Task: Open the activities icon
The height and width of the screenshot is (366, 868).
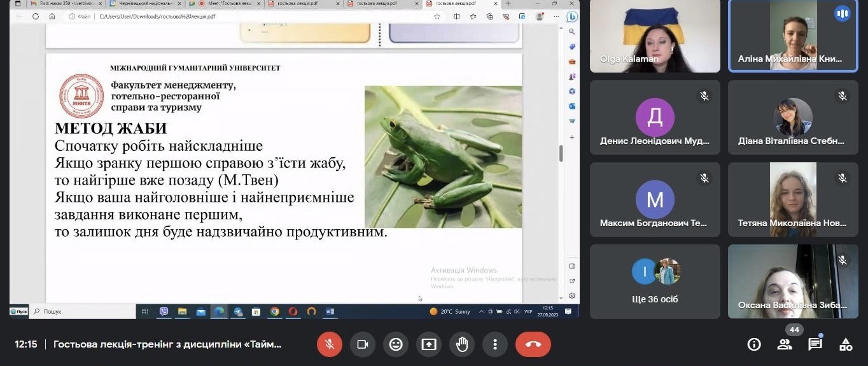Action: (846, 344)
